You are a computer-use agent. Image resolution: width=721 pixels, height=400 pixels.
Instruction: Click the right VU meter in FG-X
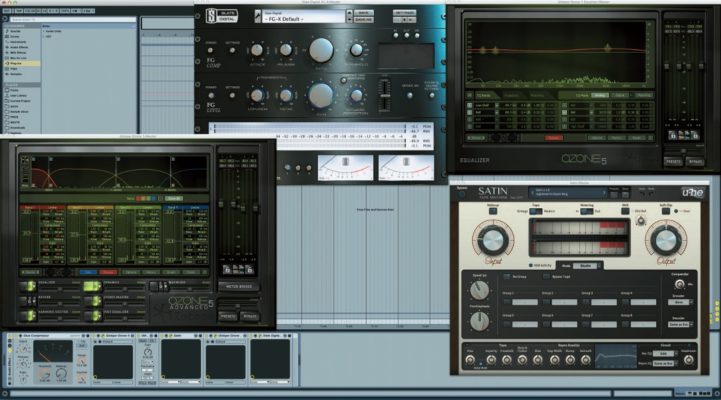(406, 168)
